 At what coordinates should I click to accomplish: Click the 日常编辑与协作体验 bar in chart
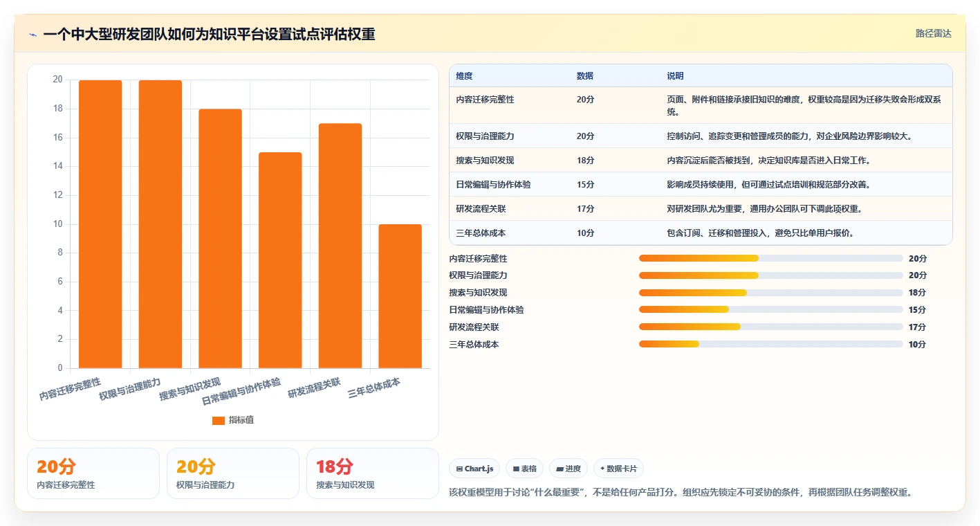tap(280, 260)
